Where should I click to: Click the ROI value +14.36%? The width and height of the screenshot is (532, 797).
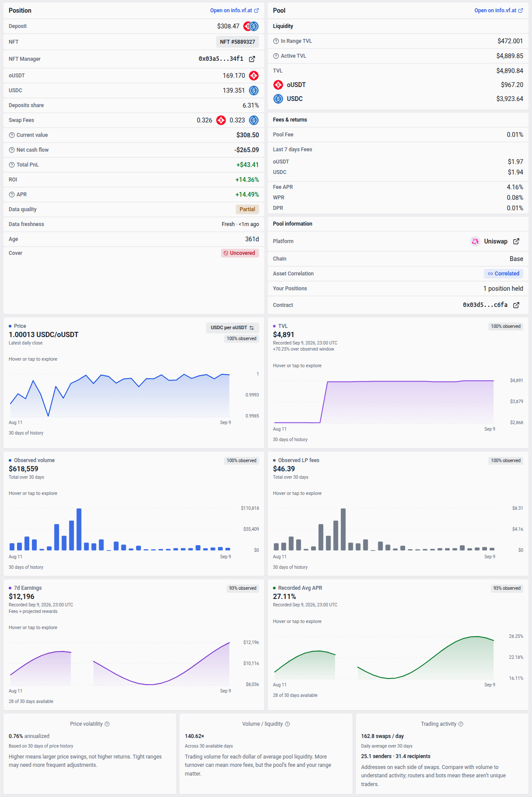247,180
